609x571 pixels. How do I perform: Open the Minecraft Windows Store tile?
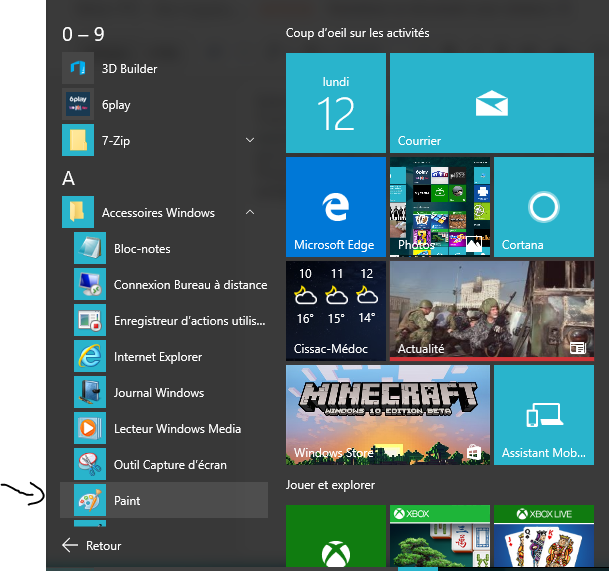pos(388,415)
